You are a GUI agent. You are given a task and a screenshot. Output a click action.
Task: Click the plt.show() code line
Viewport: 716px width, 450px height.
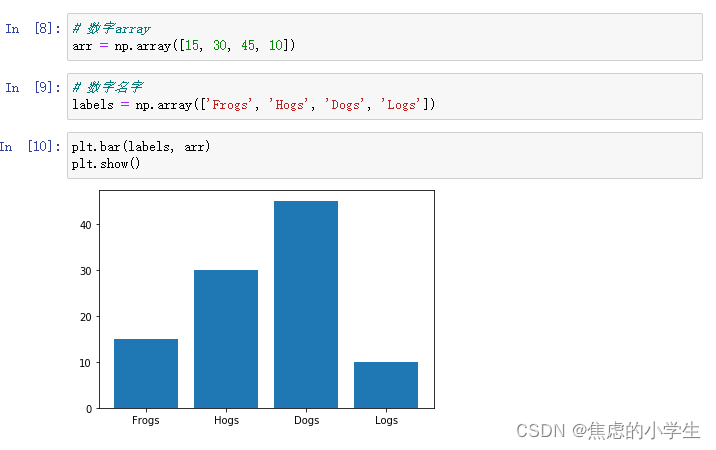106,163
